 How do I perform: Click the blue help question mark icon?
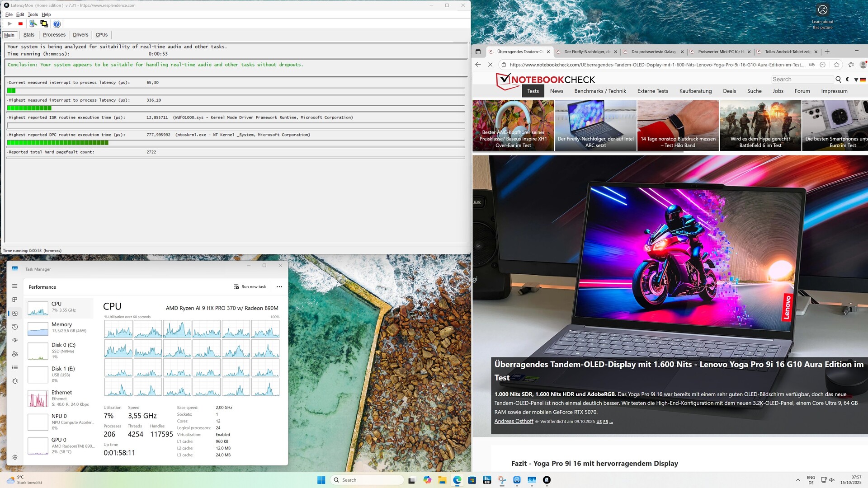[57, 24]
